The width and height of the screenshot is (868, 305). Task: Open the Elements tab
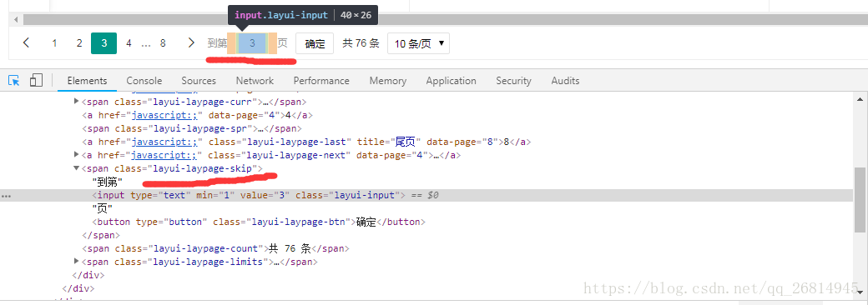click(87, 81)
